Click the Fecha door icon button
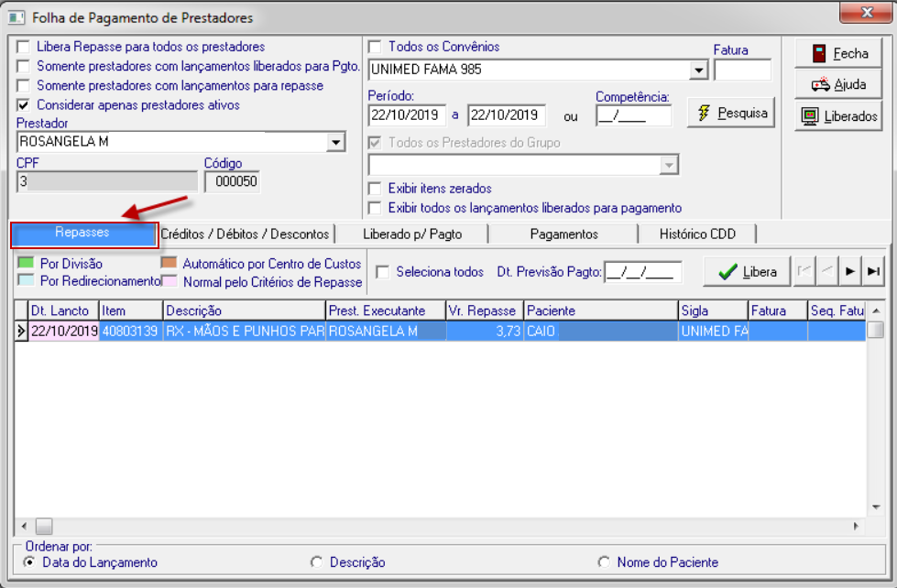The width and height of the screenshot is (897, 588). tap(838, 54)
